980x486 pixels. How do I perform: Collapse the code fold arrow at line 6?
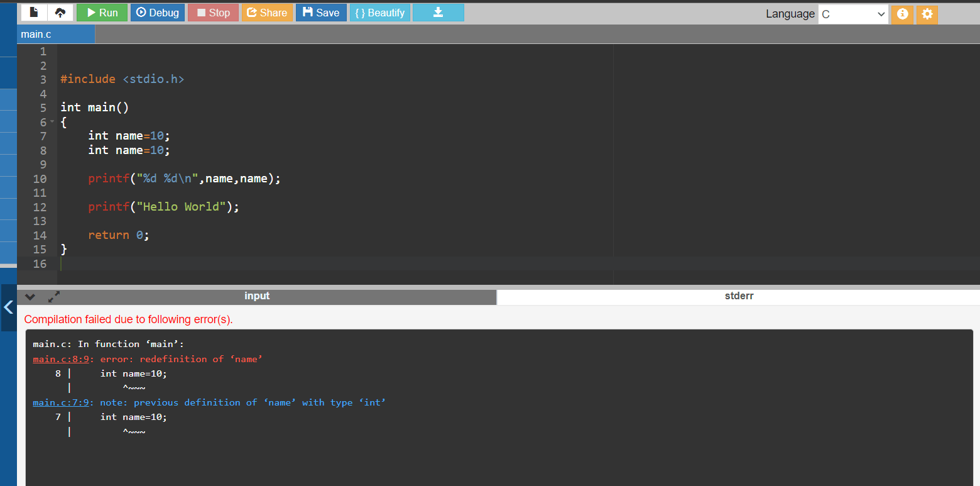53,121
